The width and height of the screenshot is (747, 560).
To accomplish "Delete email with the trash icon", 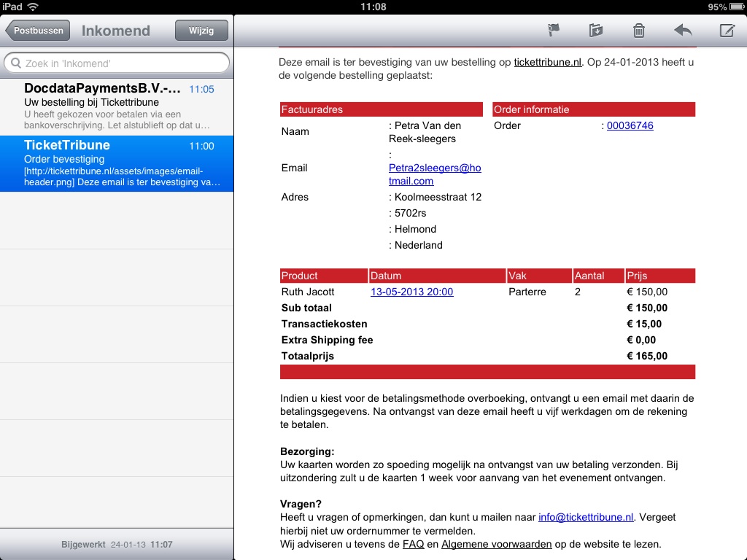I will [638, 31].
